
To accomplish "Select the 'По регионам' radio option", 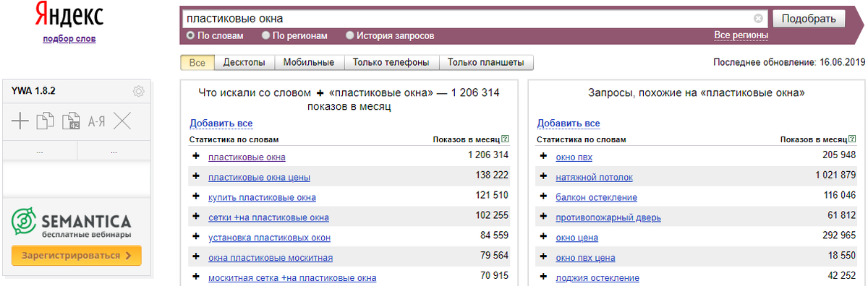I will (x=266, y=35).
